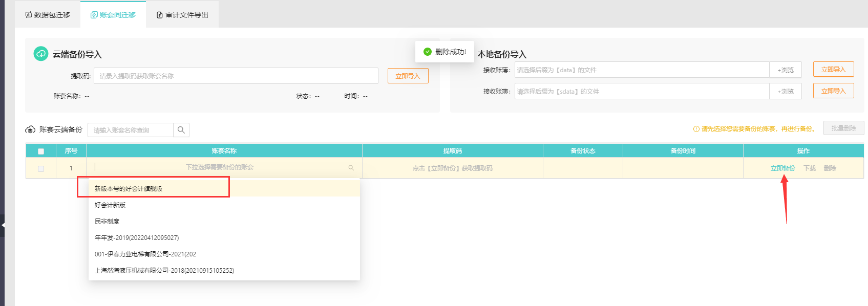Viewport: 868px width, 306px height.
Task: Pick 年年发-2019 account from the list
Action: (137, 238)
